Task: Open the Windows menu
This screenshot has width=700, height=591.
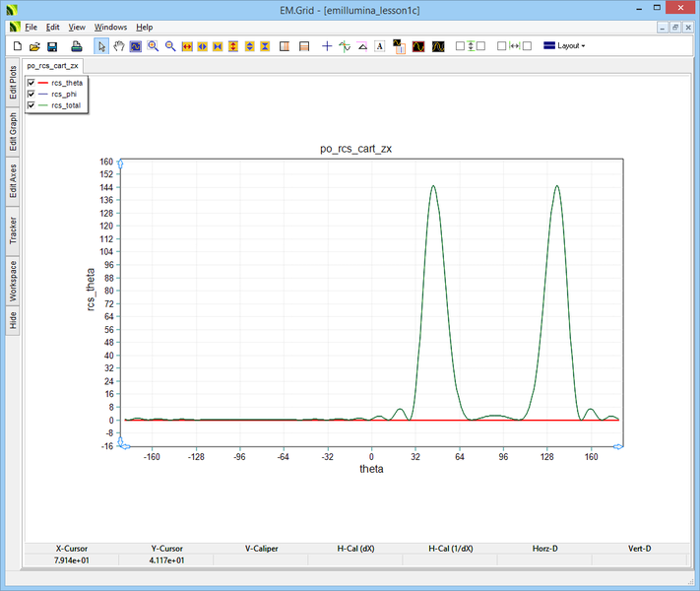Action: pos(110,28)
